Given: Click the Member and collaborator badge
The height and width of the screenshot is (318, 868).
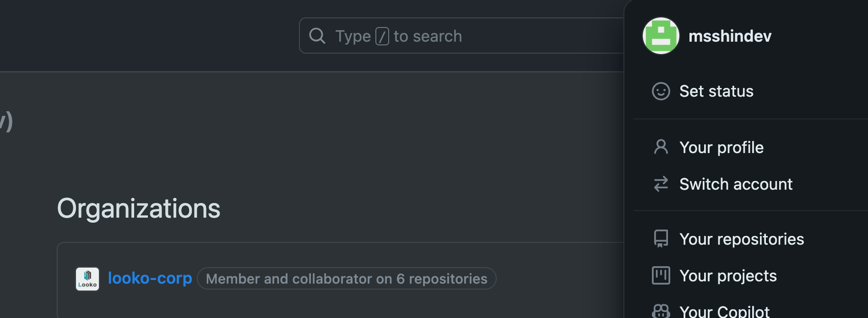Looking at the screenshot, I should click(x=347, y=279).
